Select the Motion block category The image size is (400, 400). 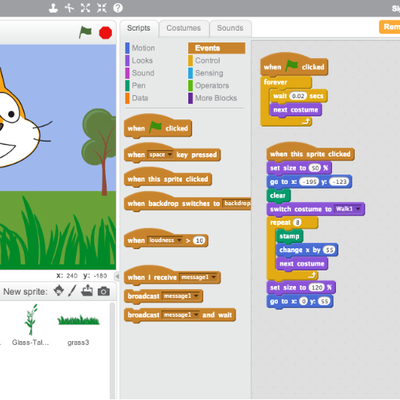click(x=140, y=48)
